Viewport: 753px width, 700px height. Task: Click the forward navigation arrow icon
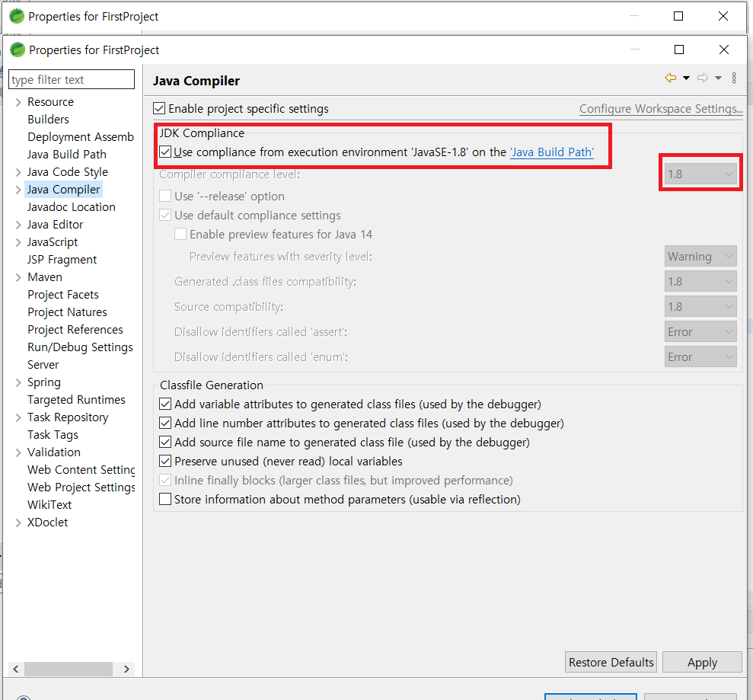point(703,78)
